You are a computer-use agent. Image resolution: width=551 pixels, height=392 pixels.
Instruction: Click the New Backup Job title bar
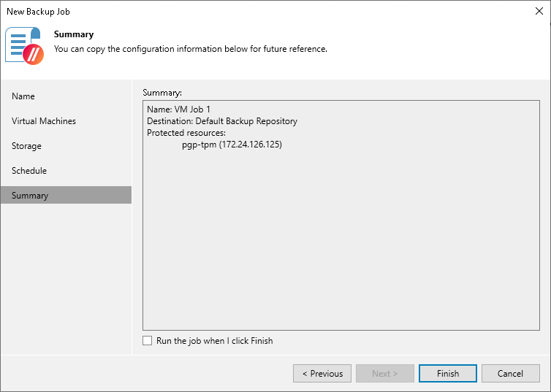[219, 11]
